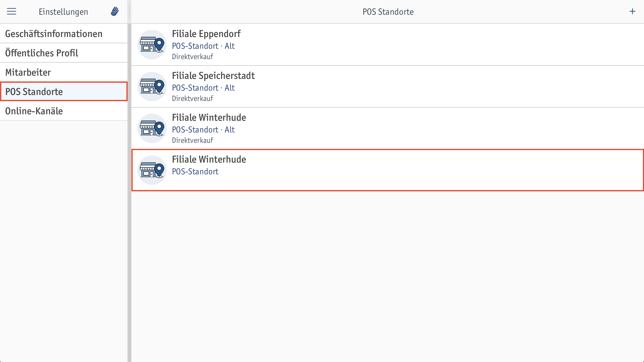Screen dimensions: 644x362
Task: Click the Einstellungen header title
Action: pyautogui.click(x=63, y=12)
